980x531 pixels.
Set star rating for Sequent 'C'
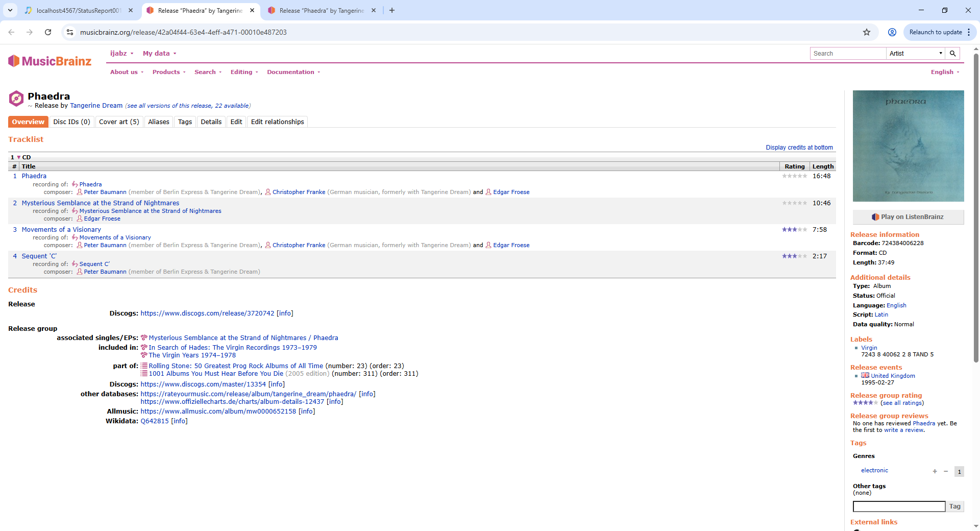[x=795, y=256]
